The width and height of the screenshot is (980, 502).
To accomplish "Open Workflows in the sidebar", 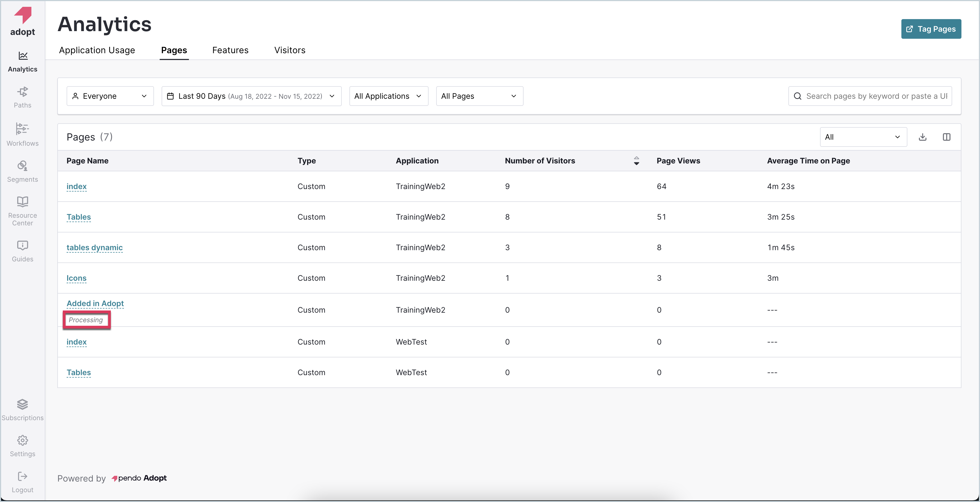I will click(22, 134).
